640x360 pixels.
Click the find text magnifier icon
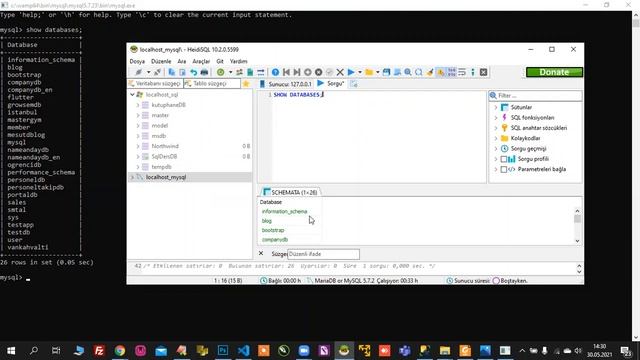[408, 72]
